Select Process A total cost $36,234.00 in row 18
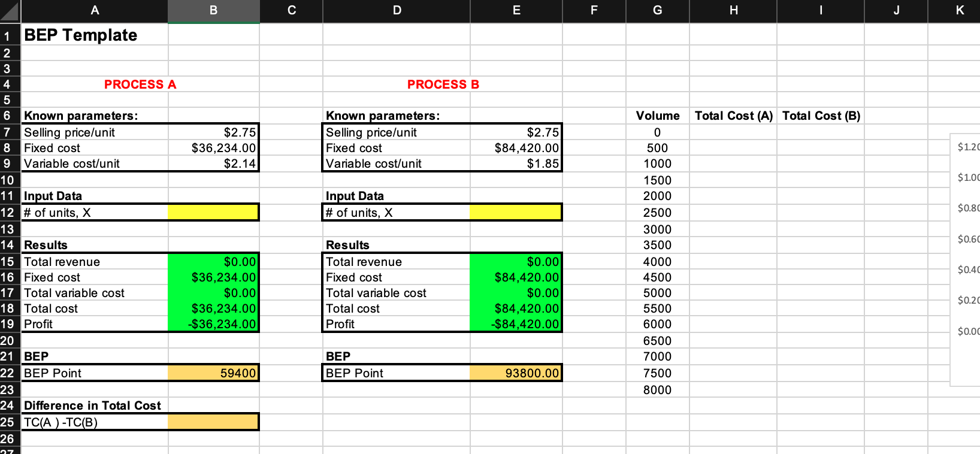Image resolution: width=980 pixels, height=454 pixels. point(214,308)
